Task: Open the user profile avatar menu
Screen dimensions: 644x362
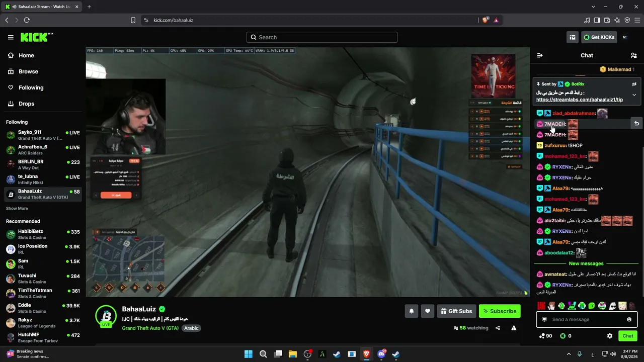Action: [x=625, y=37]
